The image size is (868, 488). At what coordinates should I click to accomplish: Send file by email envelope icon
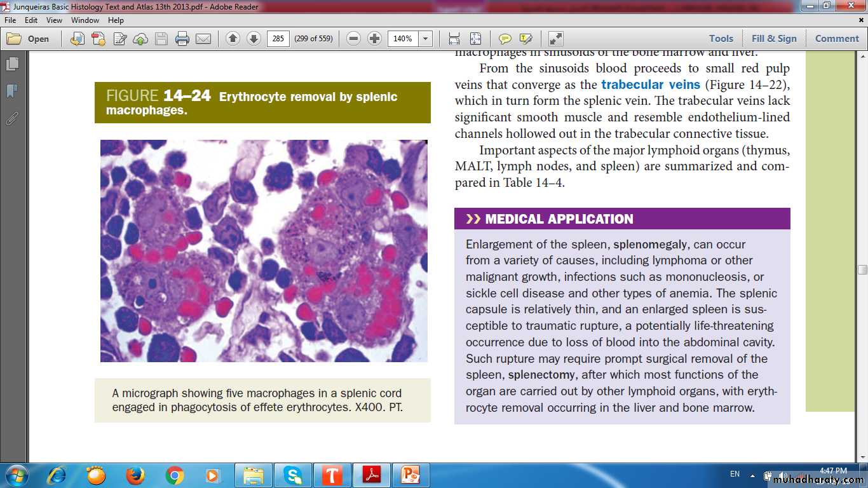tap(203, 39)
